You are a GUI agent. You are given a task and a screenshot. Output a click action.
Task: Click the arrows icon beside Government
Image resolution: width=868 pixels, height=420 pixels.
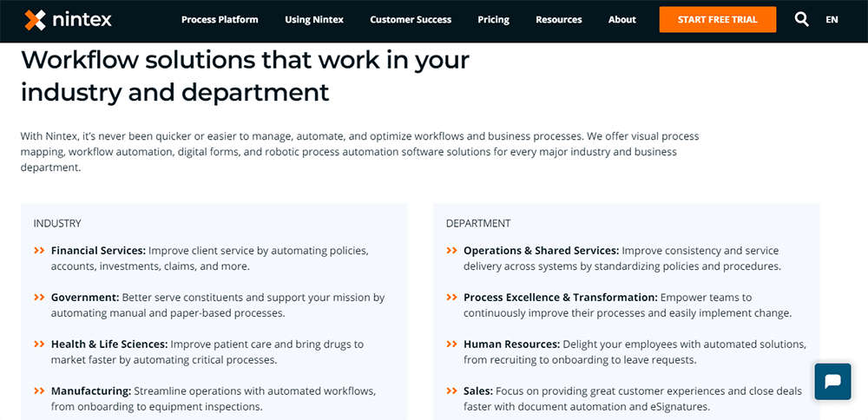(39, 298)
